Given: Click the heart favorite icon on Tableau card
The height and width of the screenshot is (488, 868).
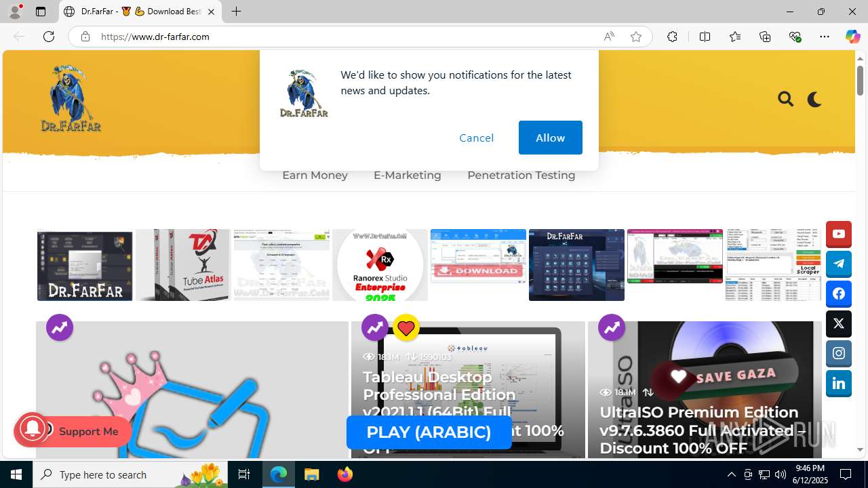Looking at the screenshot, I should [x=406, y=328].
